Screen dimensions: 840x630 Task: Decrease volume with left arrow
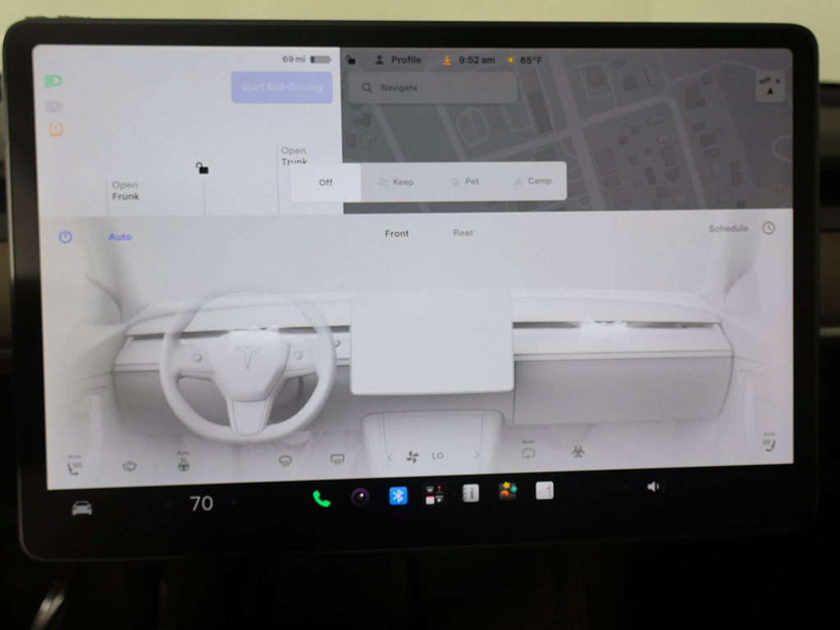coord(626,487)
